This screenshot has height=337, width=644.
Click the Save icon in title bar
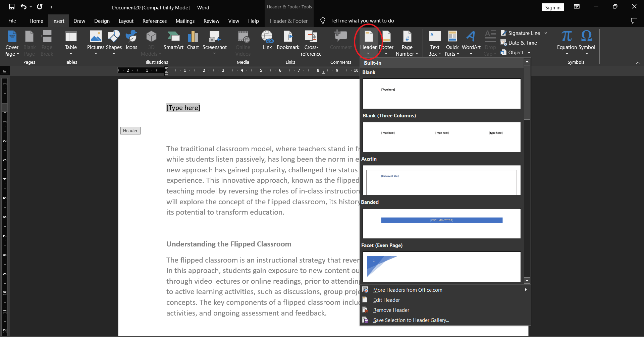(12, 7)
